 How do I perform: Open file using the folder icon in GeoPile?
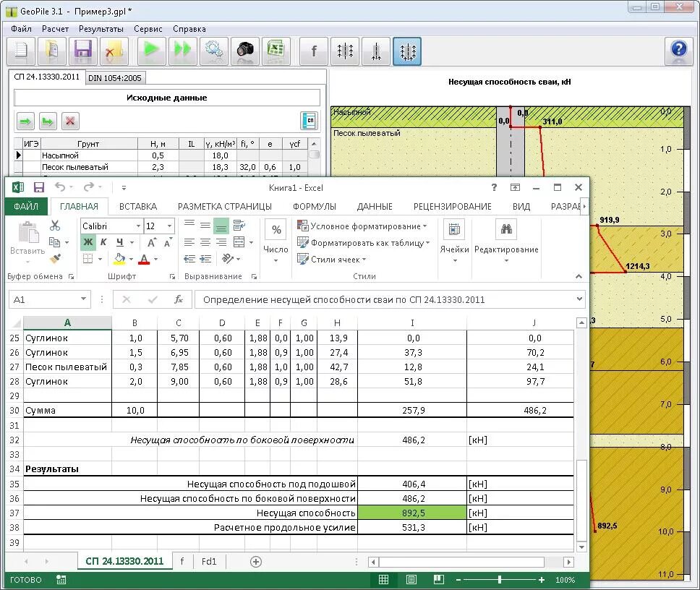coord(52,51)
